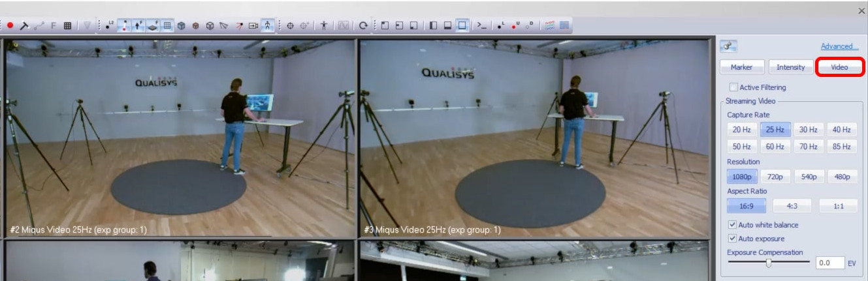
Task: Uncheck Auto white balance
Action: (x=732, y=225)
